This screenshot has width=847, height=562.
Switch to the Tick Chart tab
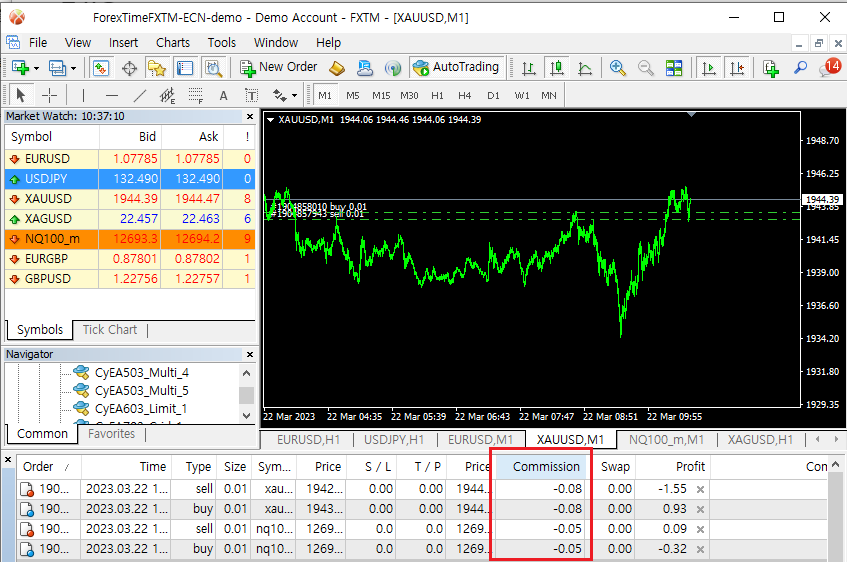110,330
